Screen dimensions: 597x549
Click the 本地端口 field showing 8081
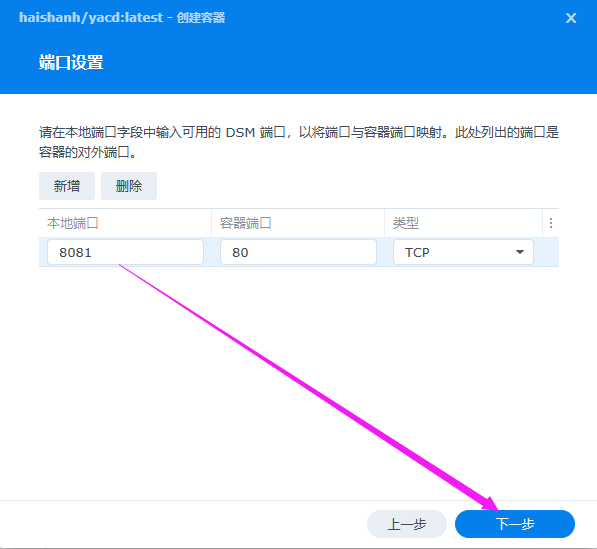tap(125, 252)
